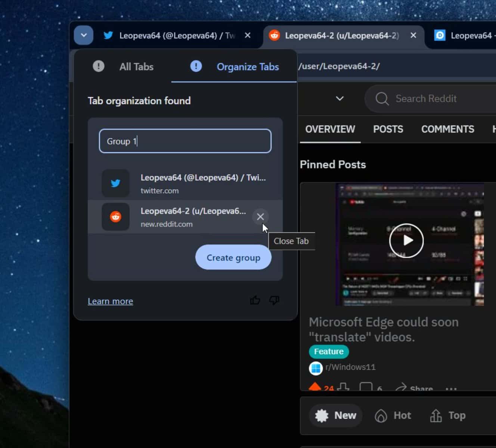Select the twitter.com tab row in the group
Viewport: 496px width, 448px height.
coord(185,183)
